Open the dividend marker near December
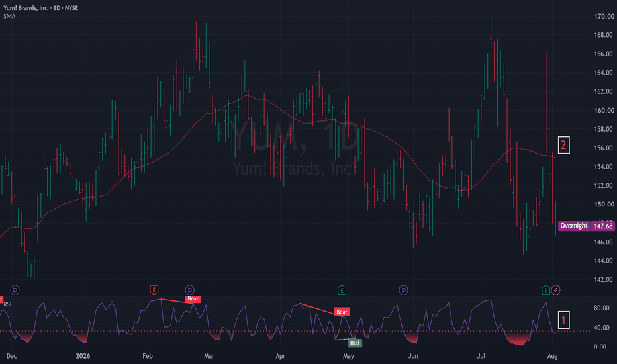Image resolution: width=617 pixels, height=364 pixels. 15,290
